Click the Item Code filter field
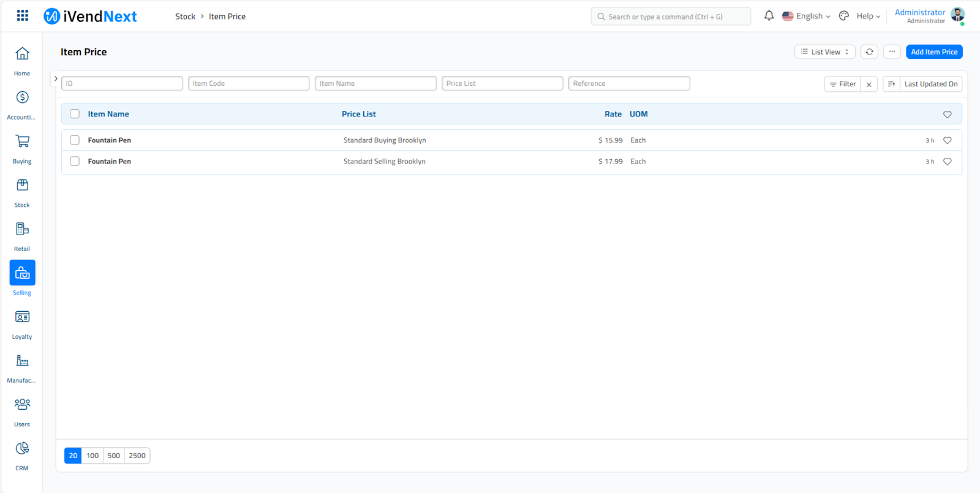 point(249,83)
